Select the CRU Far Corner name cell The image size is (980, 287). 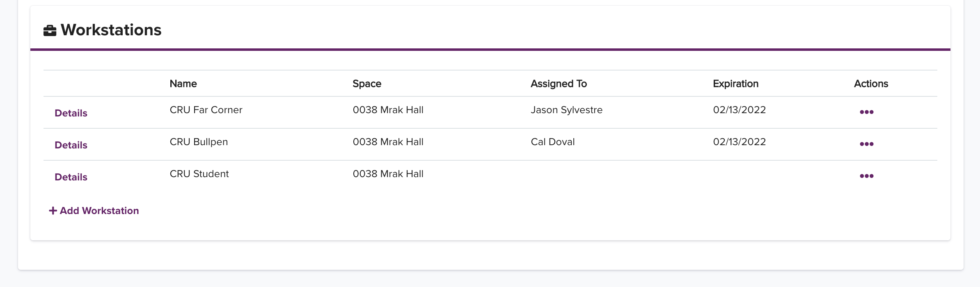coord(206,110)
